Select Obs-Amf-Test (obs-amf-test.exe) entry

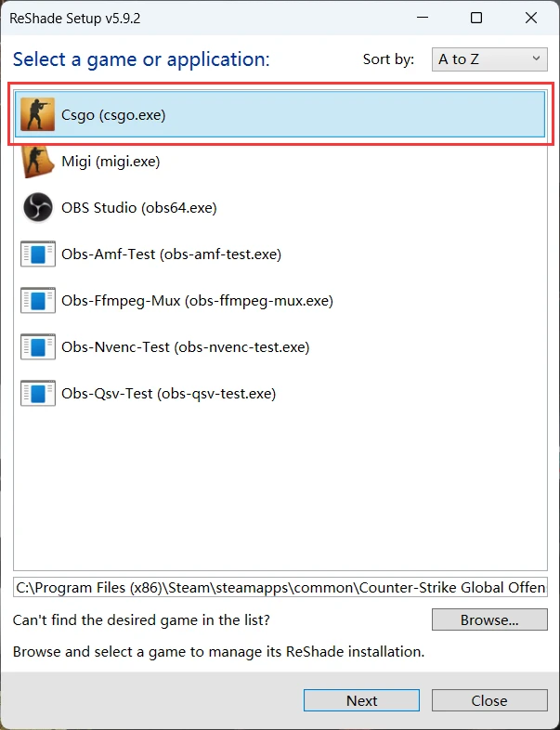(171, 254)
